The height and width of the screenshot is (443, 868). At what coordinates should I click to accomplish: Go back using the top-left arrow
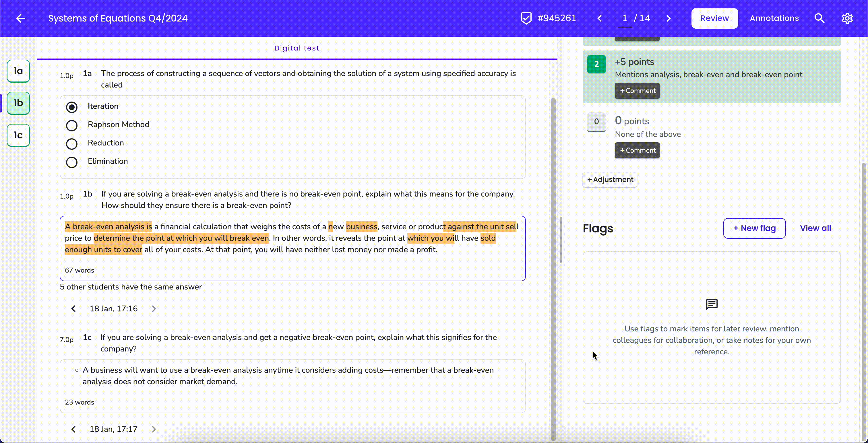[x=21, y=18]
